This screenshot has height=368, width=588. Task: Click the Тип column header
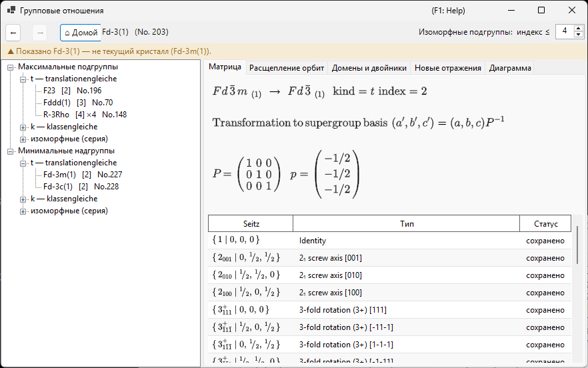tap(407, 223)
